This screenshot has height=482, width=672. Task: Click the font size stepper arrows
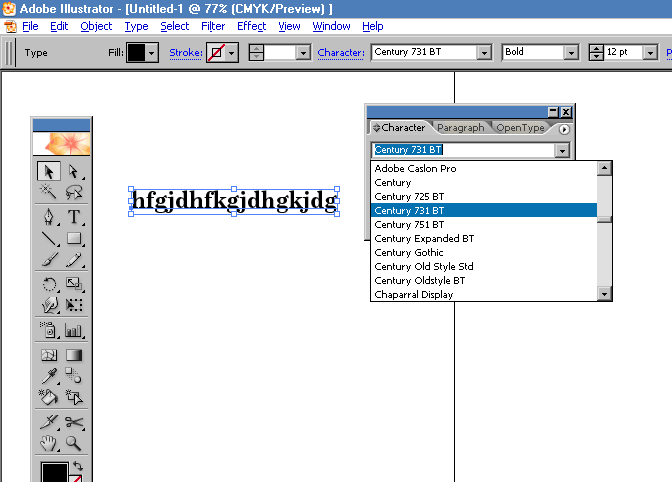(x=596, y=53)
